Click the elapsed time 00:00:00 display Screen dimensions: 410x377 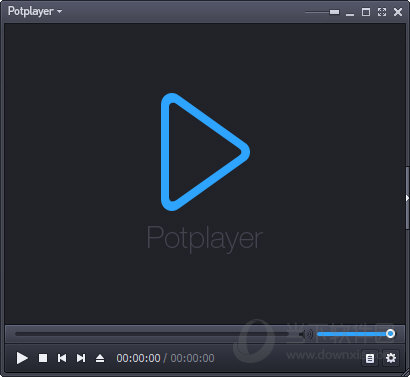point(138,358)
